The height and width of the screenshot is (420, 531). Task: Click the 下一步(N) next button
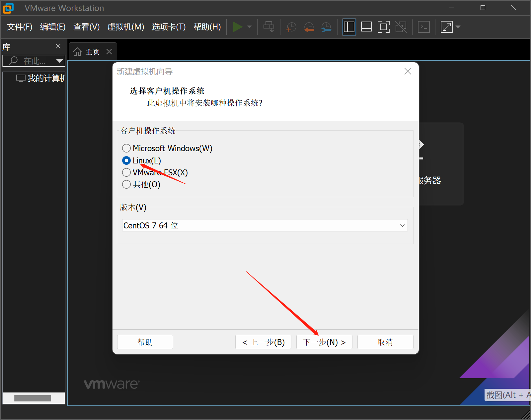coord(324,342)
